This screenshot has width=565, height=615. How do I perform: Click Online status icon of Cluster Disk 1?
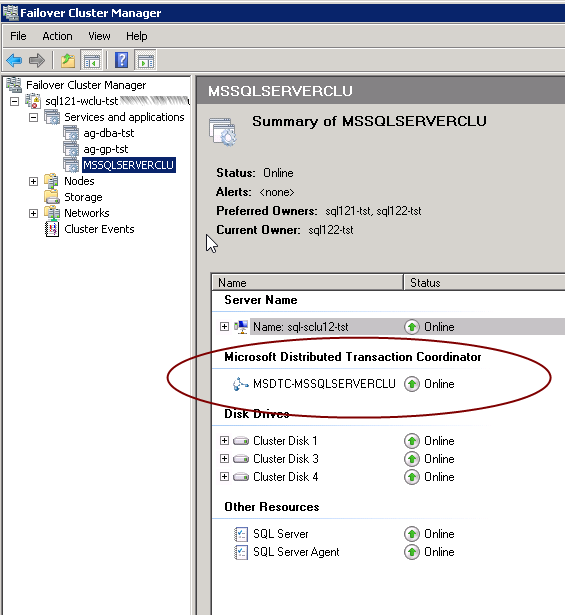[x=412, y=441]
